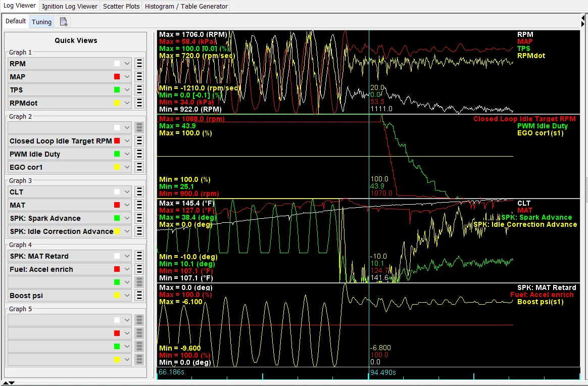Click the Max = 1706.0 (RPM) readout
Screen dimensions: 588x386
point(193,34)
